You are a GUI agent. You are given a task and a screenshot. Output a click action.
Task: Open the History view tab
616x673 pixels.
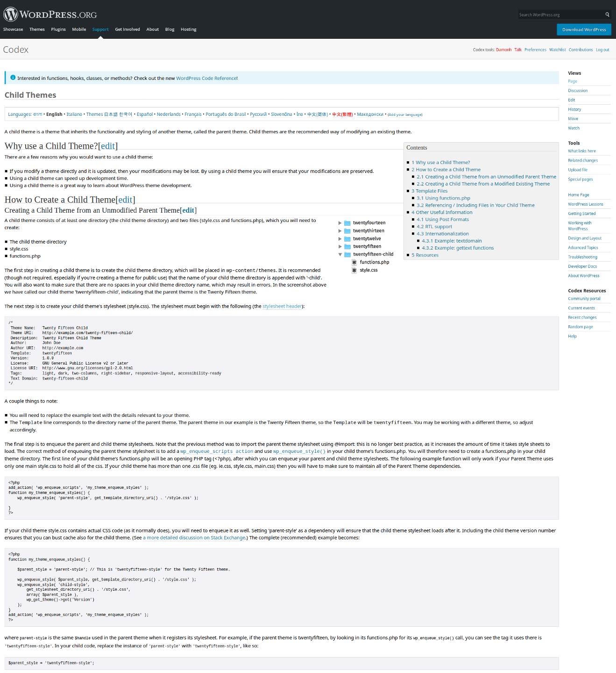tap(574, 109)
